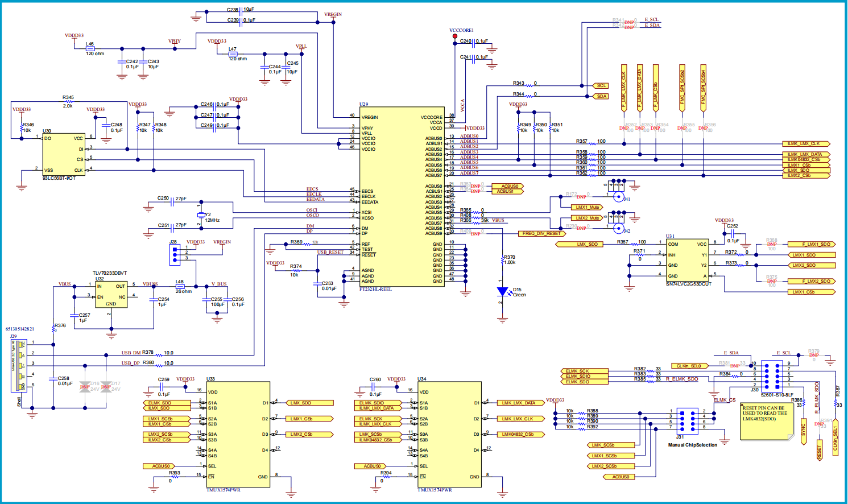848x504 pixels.
Task: Click the J41 circular connector symbol
Action: (x=619, y=196)
